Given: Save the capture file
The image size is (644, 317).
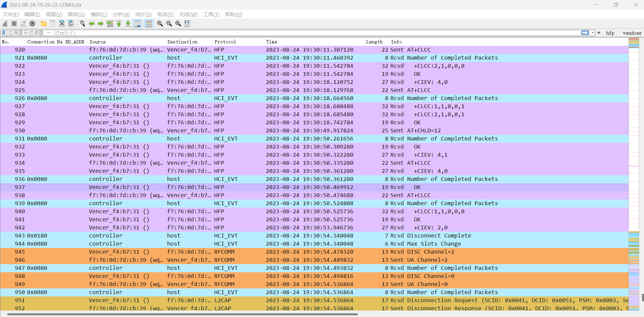Looking at the screenshot, I should click(x=53, y=24).
